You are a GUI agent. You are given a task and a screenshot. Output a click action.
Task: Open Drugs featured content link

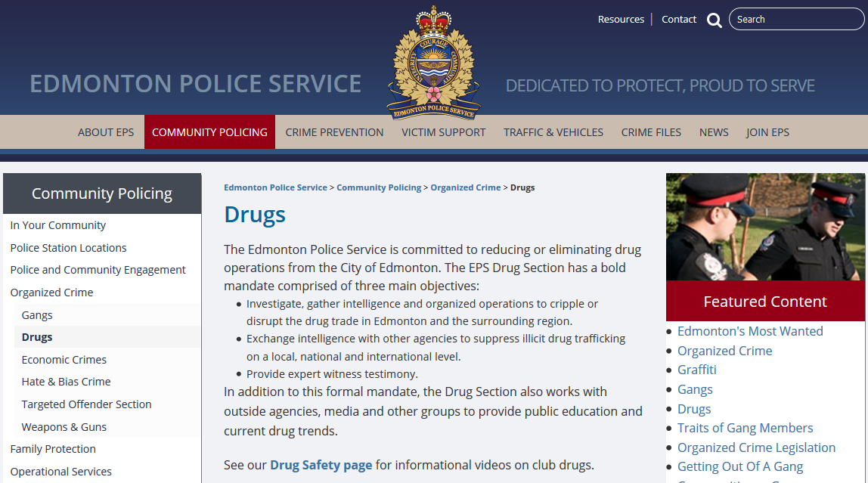694,409
